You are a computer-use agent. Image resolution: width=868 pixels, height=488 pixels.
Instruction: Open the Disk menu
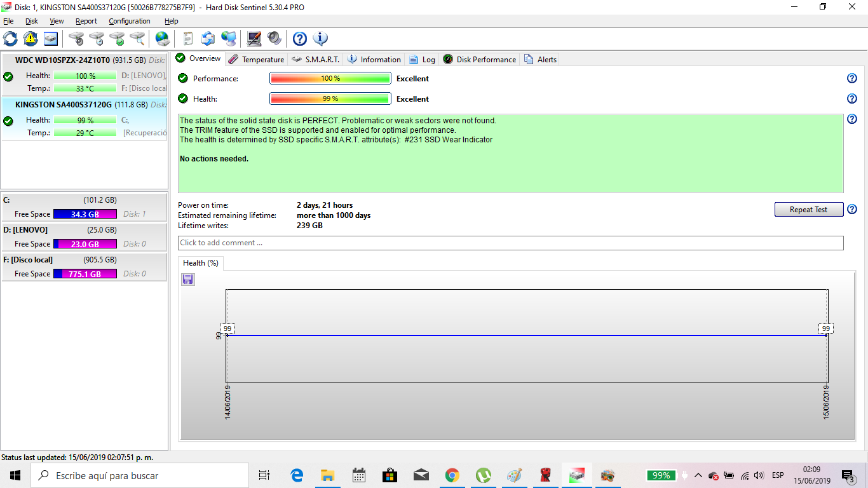[x=32, y=21]
